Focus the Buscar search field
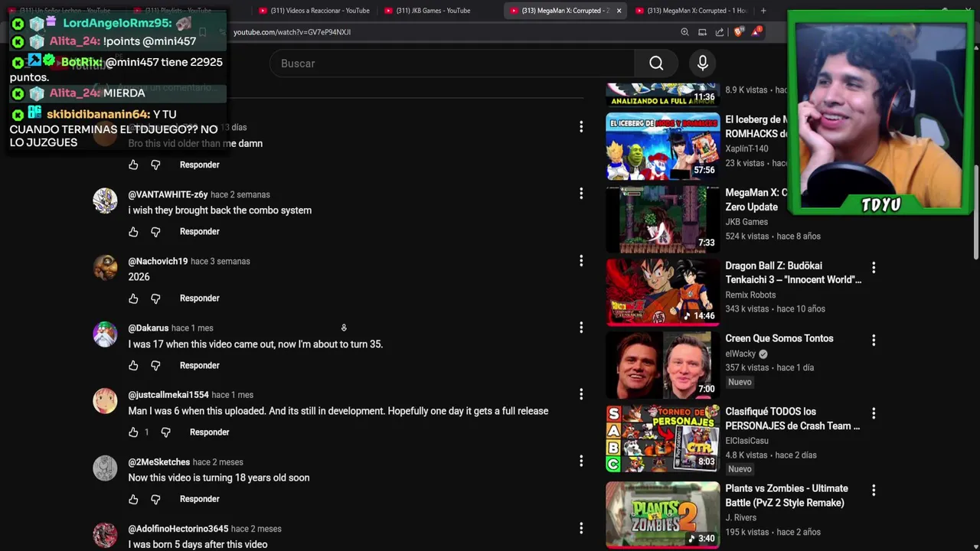 pos(452,64)
